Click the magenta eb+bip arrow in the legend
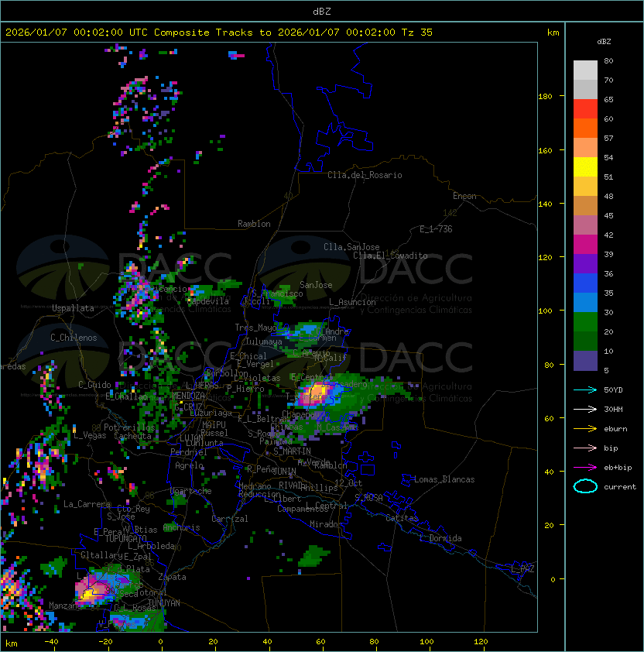Screen dimensions: 644x652 (585, 468)
